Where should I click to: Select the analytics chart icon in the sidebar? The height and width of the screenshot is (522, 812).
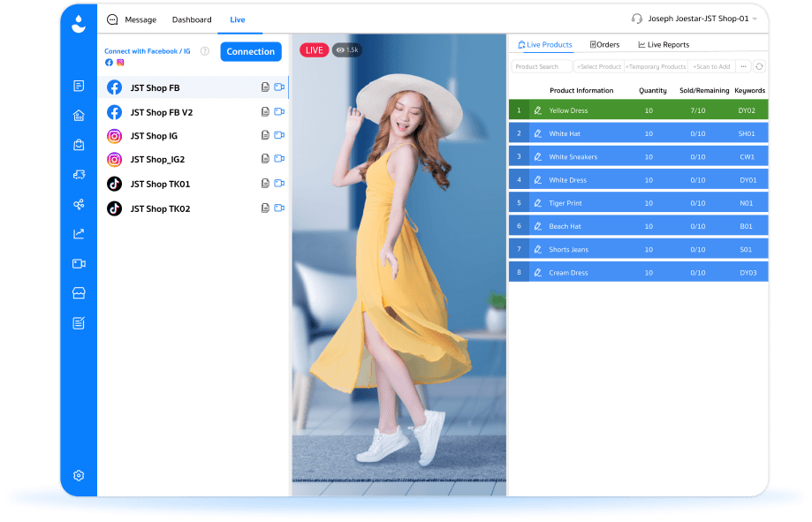pyautogui.click(x=79, y=233)
